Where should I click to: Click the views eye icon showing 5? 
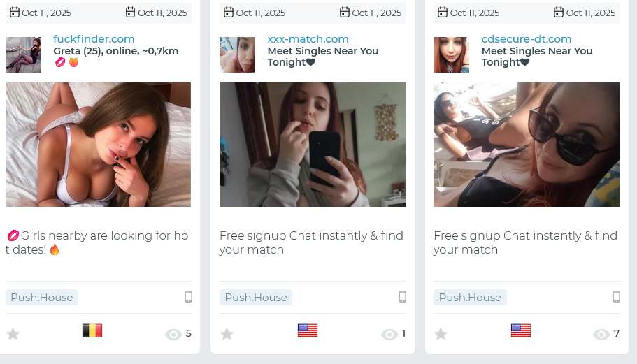(x=173, y=335)
